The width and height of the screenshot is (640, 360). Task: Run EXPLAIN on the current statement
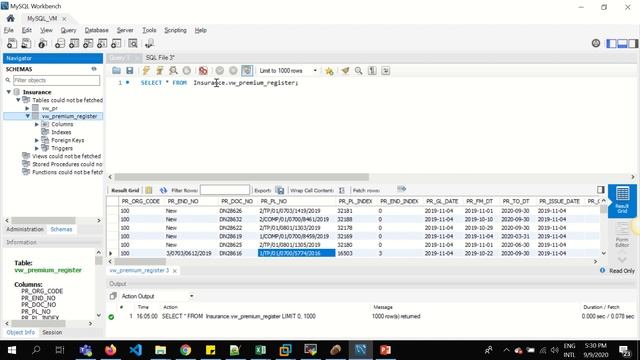[173, 71]
